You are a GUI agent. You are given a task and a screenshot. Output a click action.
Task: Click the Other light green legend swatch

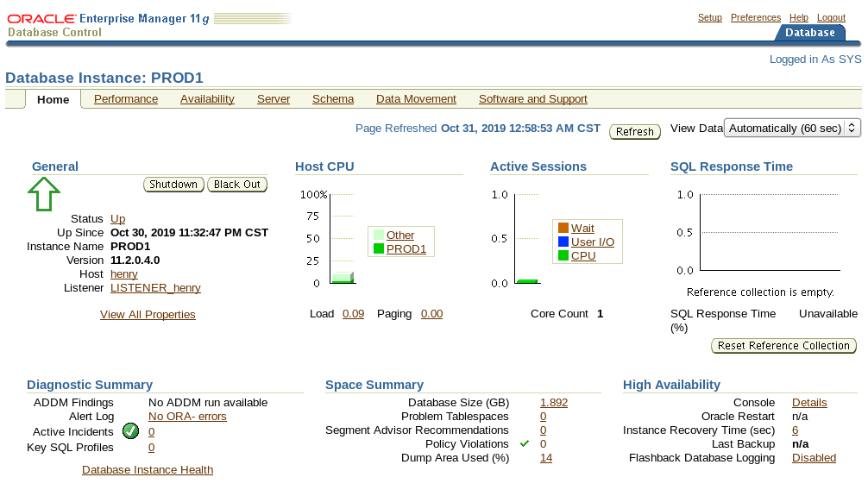coord(379,235)
